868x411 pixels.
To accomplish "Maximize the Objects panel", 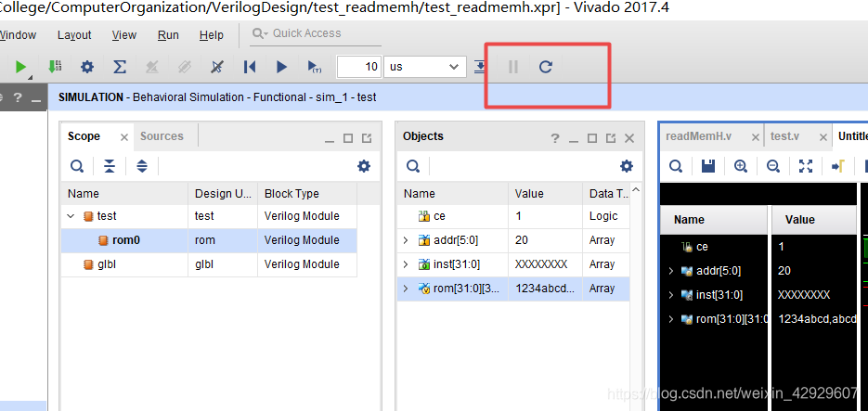I will tap(592, 138).
